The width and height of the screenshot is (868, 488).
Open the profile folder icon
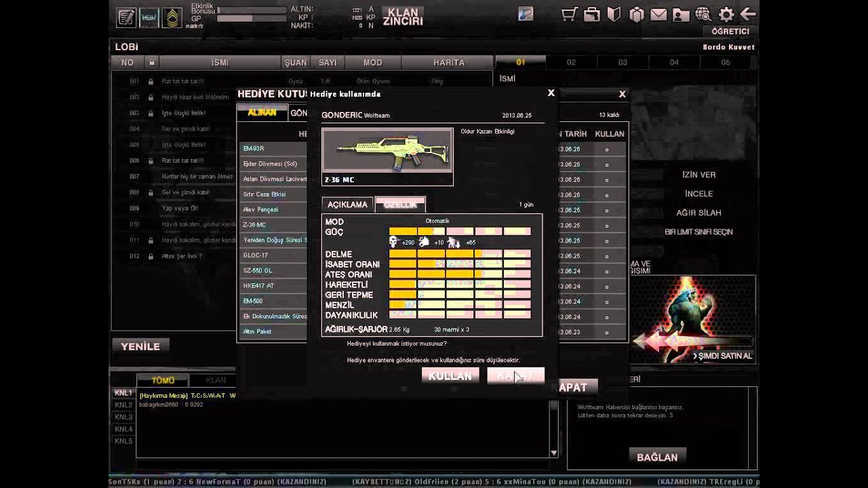[x=681, y=15]
